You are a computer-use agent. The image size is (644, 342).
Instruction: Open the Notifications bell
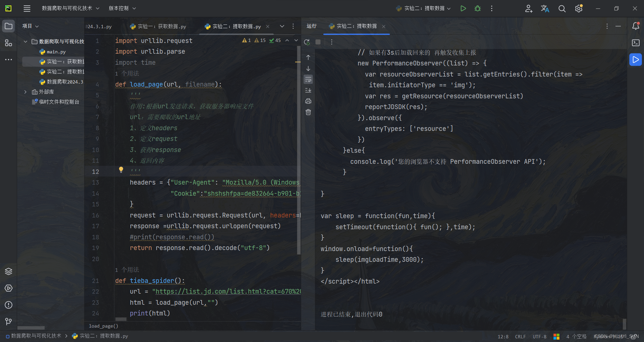point(636,26)
